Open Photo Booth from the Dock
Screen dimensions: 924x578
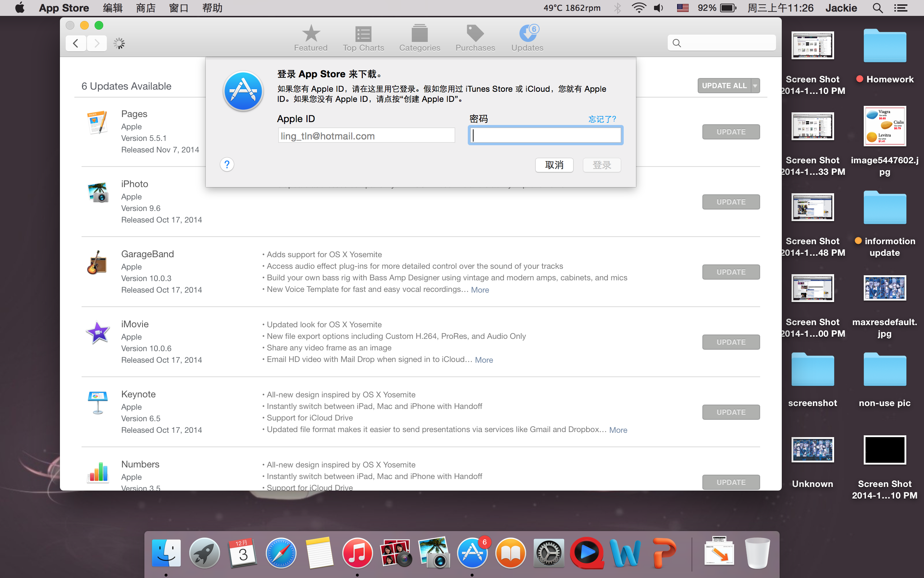396,553
